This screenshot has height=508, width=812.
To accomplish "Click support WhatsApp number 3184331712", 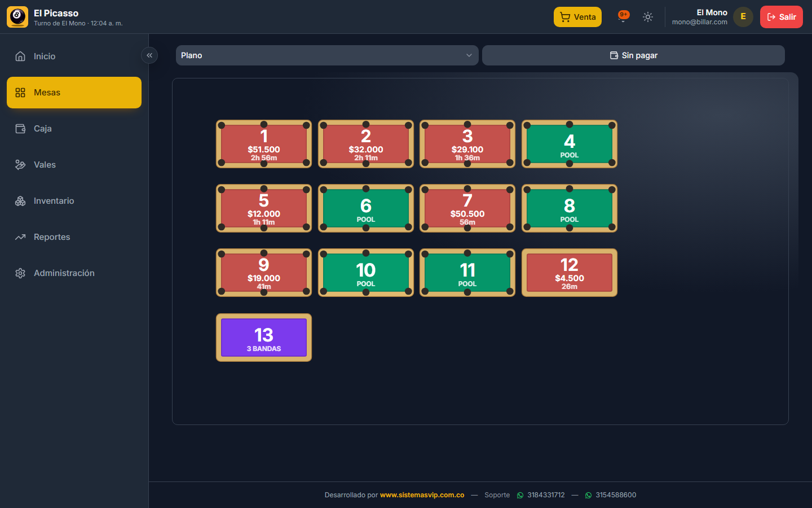I will [541, 495].
